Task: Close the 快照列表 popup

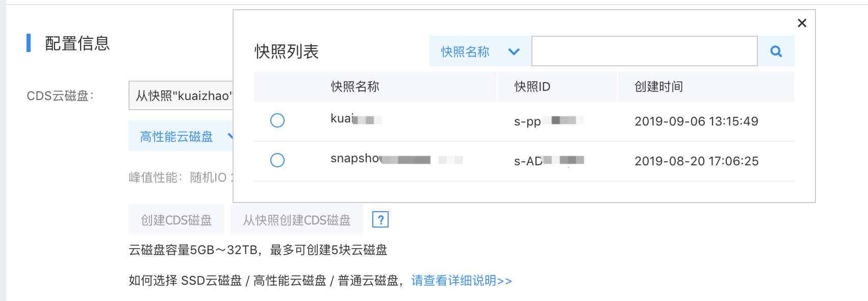Action: pos(802,23)
